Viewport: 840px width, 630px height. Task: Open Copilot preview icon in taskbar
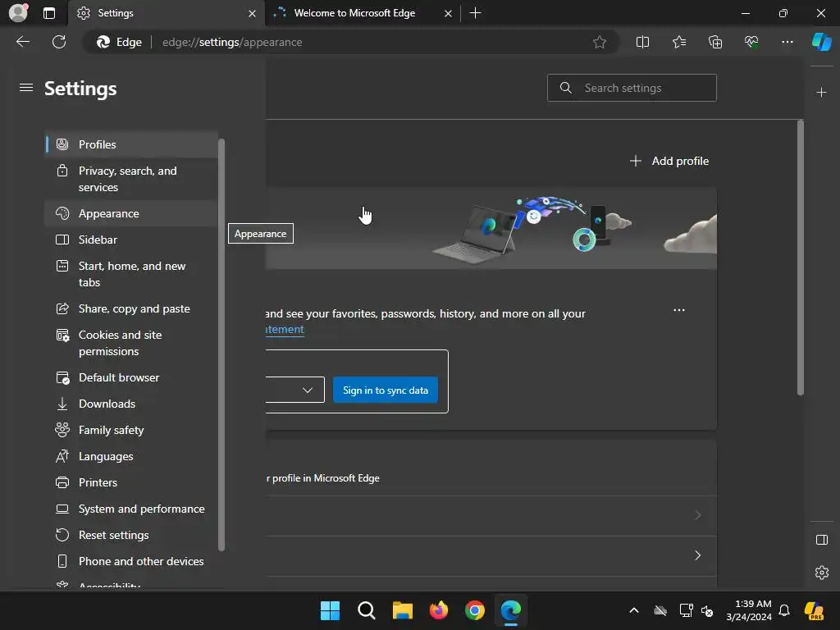[814, 610]
